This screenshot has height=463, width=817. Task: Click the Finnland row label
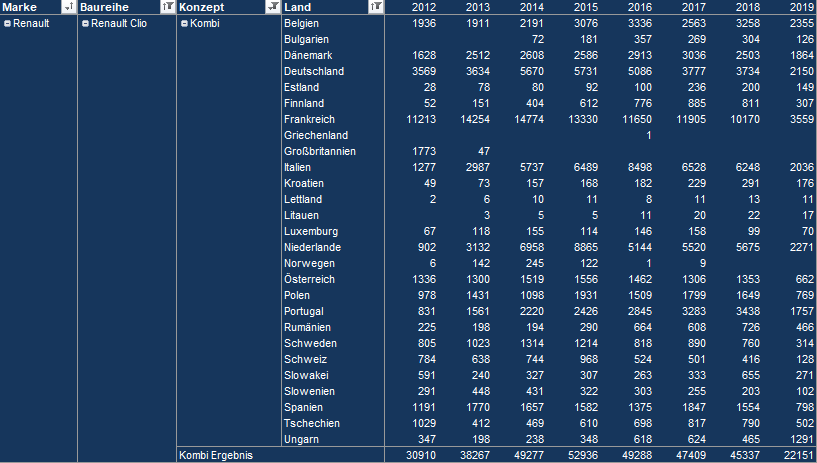[304, 104]
